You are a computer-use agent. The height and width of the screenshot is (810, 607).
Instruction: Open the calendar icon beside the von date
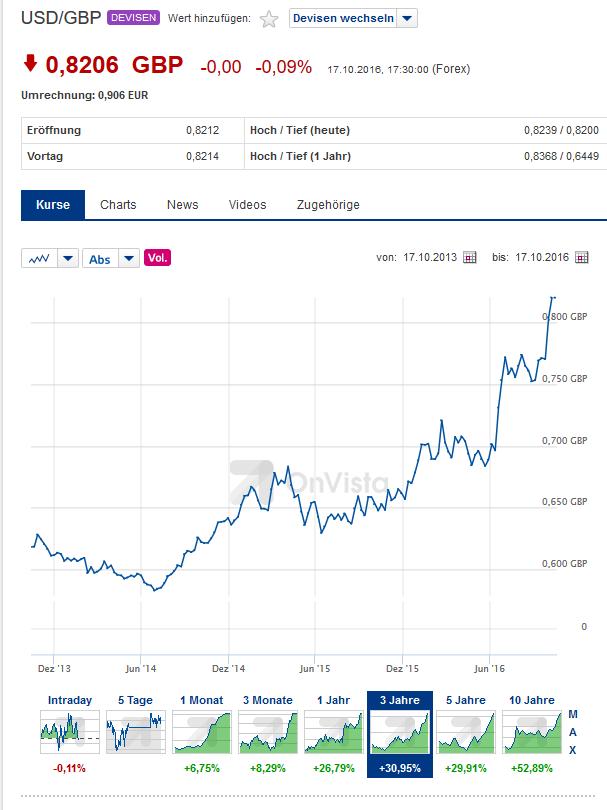(470, 257)
